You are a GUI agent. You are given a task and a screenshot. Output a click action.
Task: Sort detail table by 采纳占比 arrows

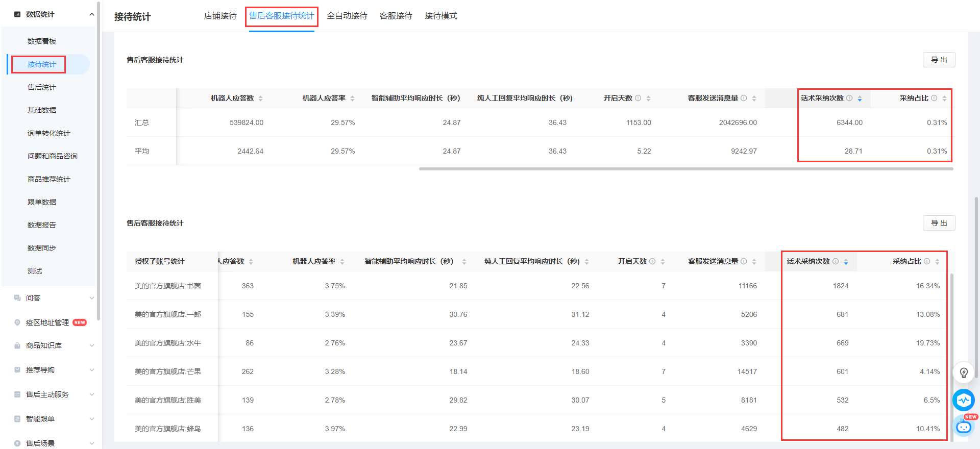[x=937, y=262]
